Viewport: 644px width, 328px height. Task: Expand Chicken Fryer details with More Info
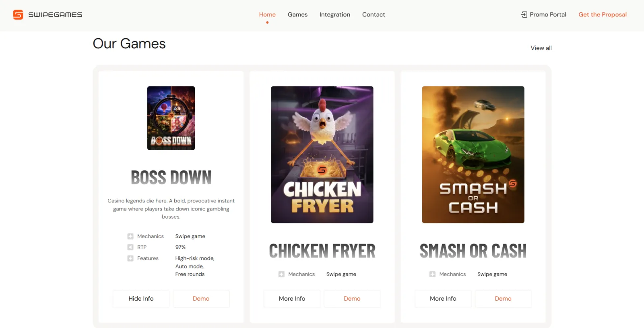click(292, 299)
